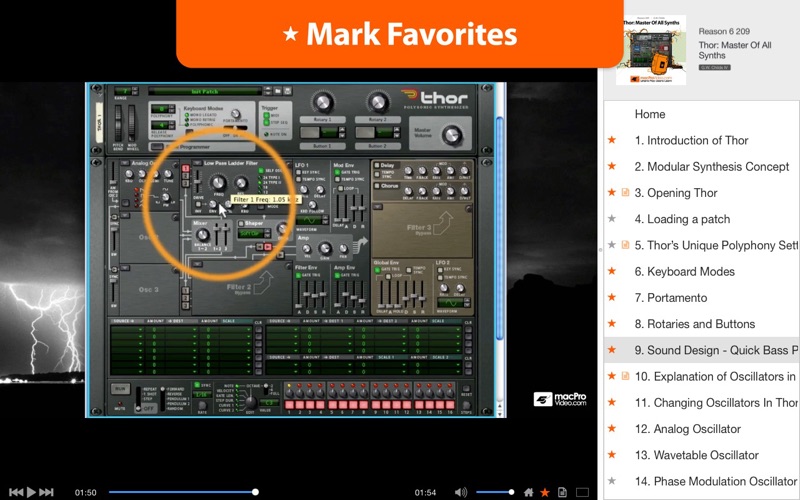
Task: Select lesson 13. Wavetable Oscillator
Action: (696, 455)
